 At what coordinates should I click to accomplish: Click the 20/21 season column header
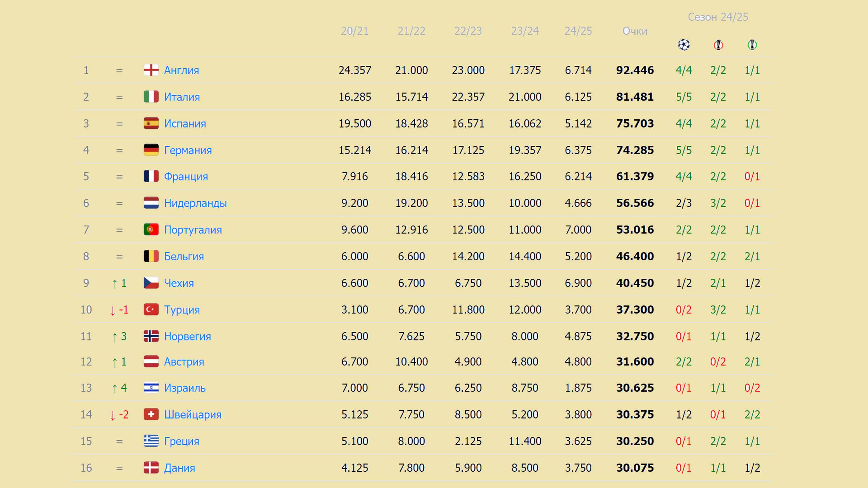tap(354, 31)
